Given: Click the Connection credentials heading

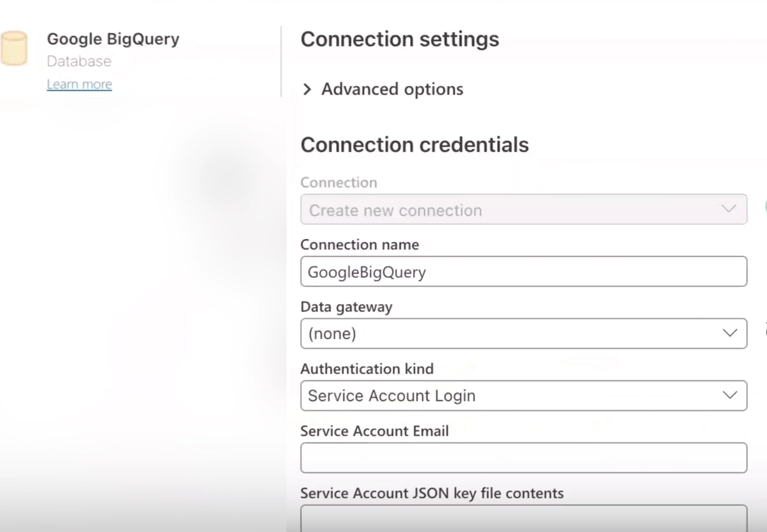Looking at the screenshot, I should (415, 145).
